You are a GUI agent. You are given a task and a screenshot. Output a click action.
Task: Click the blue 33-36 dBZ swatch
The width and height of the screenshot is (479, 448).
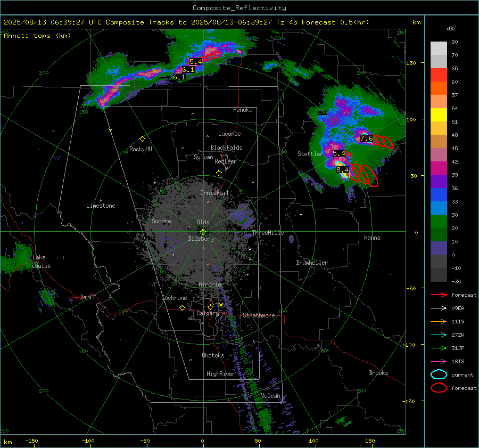coord(439,195)
